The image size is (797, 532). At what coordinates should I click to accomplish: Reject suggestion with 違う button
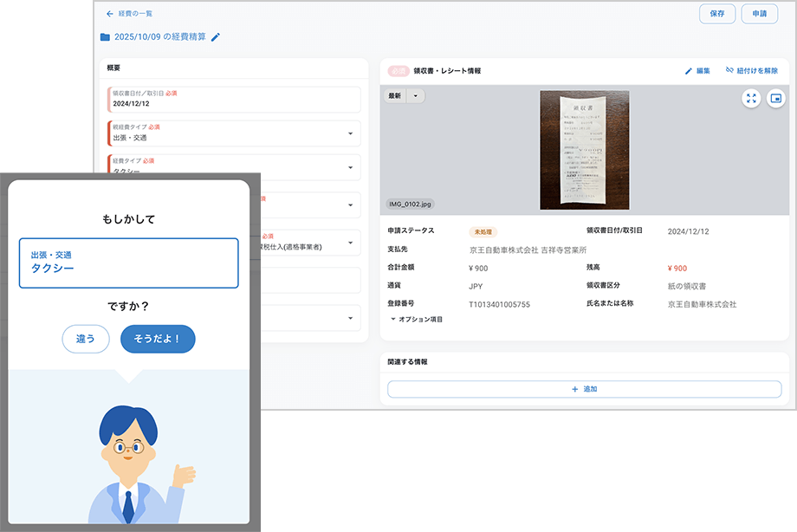pos(86,339)
